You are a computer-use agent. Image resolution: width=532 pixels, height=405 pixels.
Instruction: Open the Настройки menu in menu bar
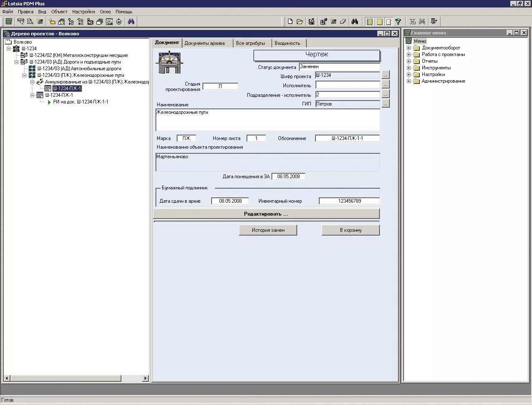[x=84, y=12]
